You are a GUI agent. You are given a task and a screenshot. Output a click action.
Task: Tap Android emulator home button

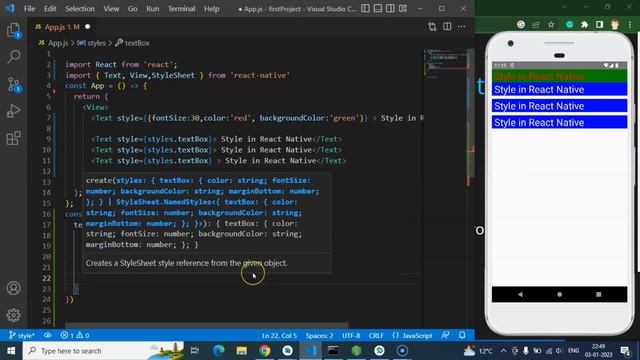click(x=559, y=294)
